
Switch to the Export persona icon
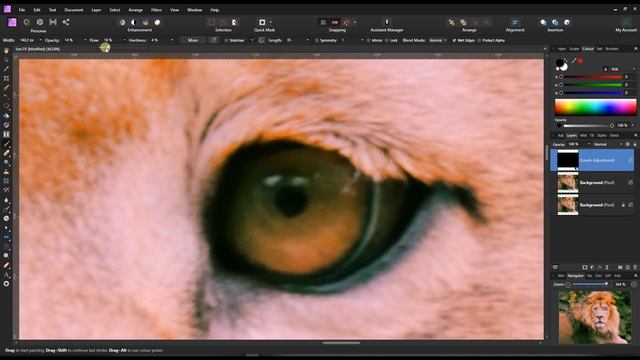pyautogui.click(x=66, y=22)
